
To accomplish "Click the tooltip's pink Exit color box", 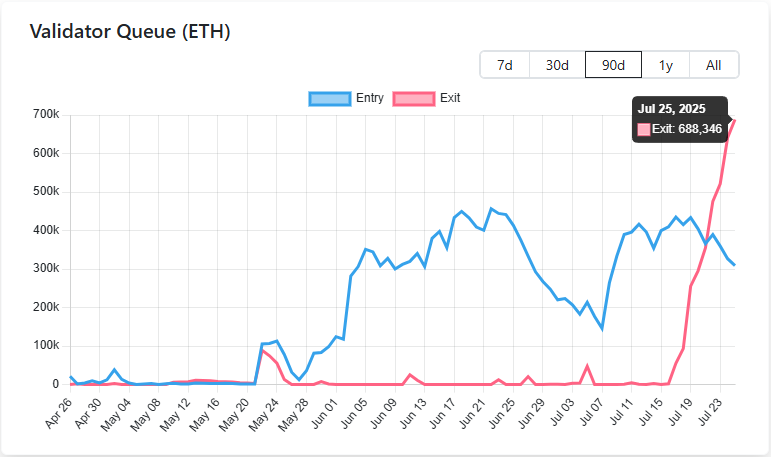I will 643,129.
